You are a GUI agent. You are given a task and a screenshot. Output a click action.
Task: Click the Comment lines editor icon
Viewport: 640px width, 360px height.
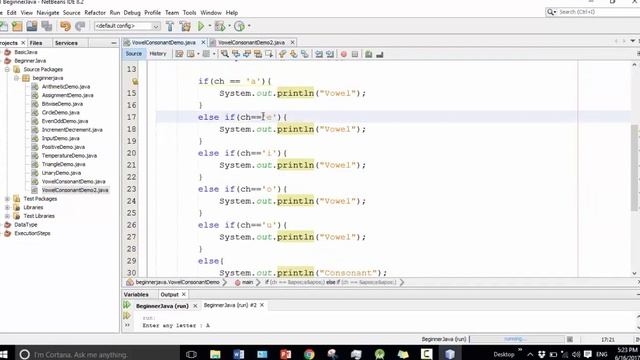(x=369, y=54)
